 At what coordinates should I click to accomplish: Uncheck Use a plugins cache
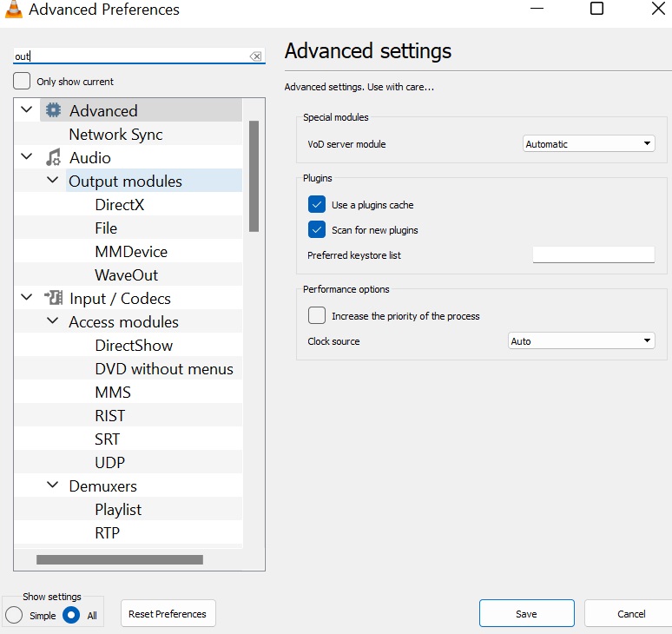(317, 205)
